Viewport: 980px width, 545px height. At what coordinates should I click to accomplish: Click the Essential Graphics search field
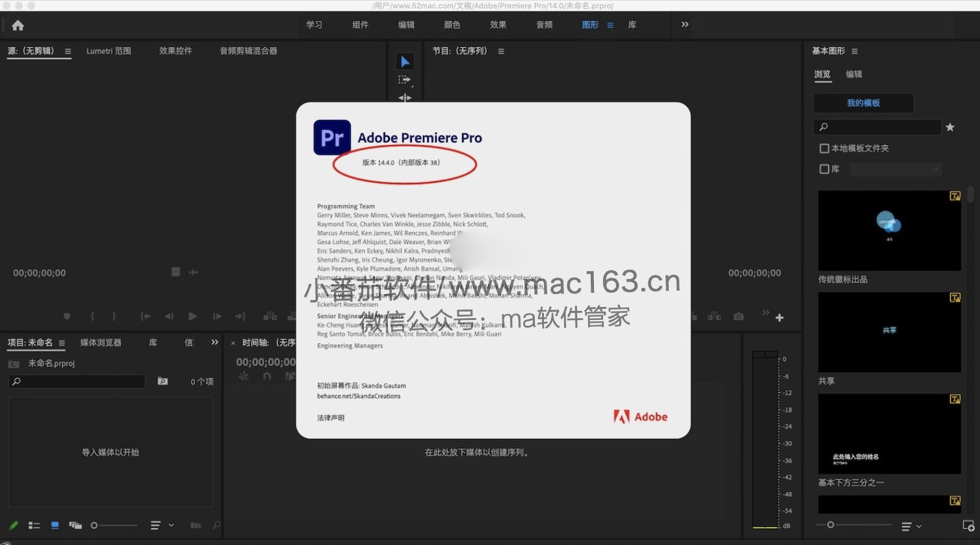point(877,127)
